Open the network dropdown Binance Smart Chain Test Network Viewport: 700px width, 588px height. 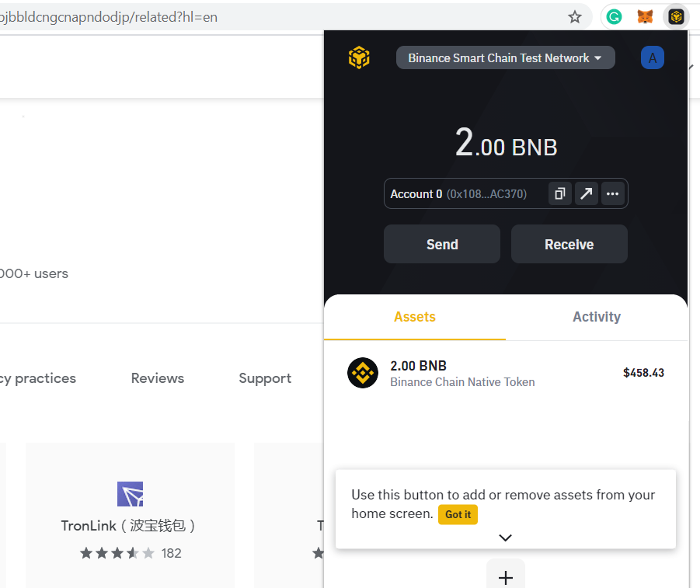[505, 57]
